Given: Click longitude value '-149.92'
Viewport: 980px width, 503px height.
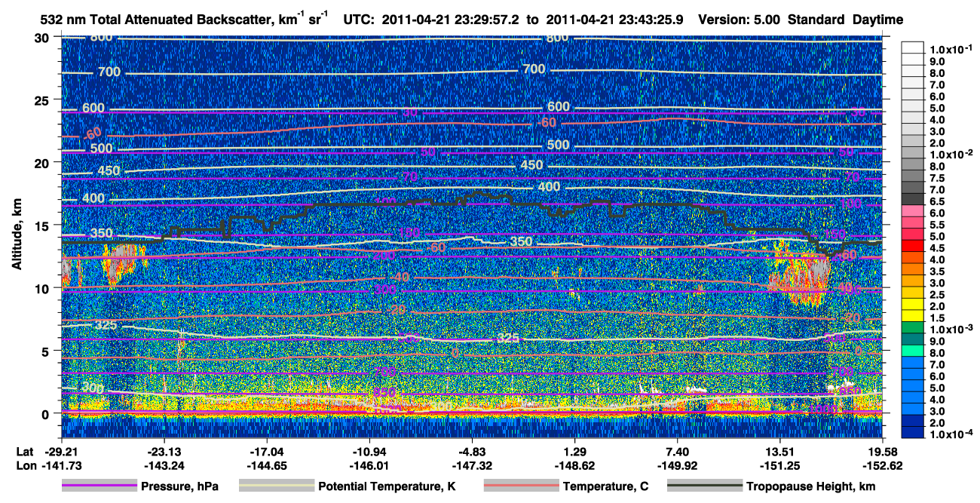Looking at the screenshot, I should click(678, 465).
